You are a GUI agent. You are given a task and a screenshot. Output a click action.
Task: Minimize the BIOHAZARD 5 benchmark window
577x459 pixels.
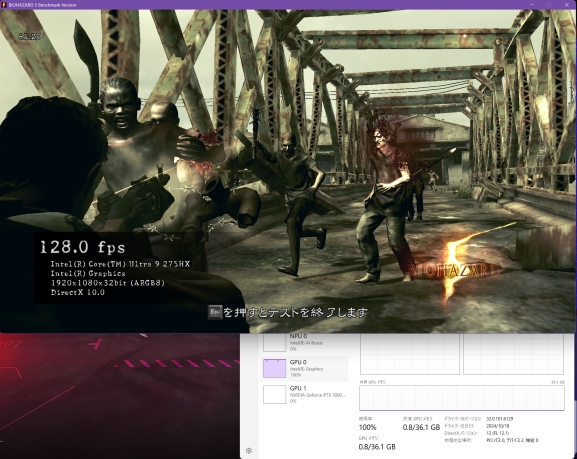click(x=532, y=5)
